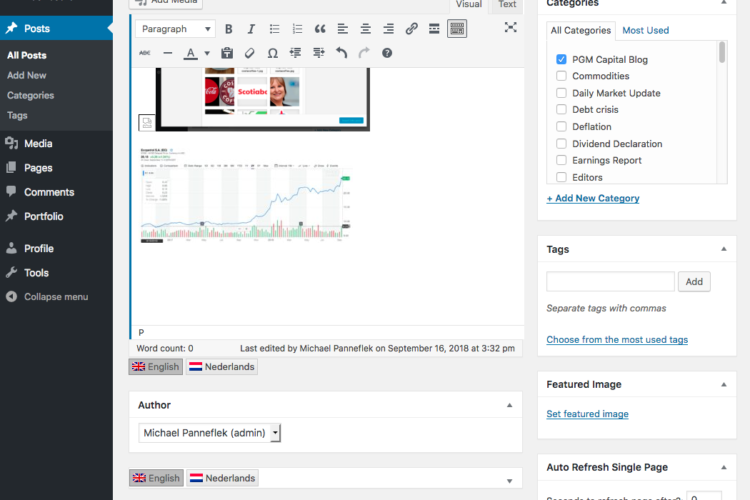Click the clear formatting eraser icon
This screenshot has width=750, height=500.
(250, 52)
